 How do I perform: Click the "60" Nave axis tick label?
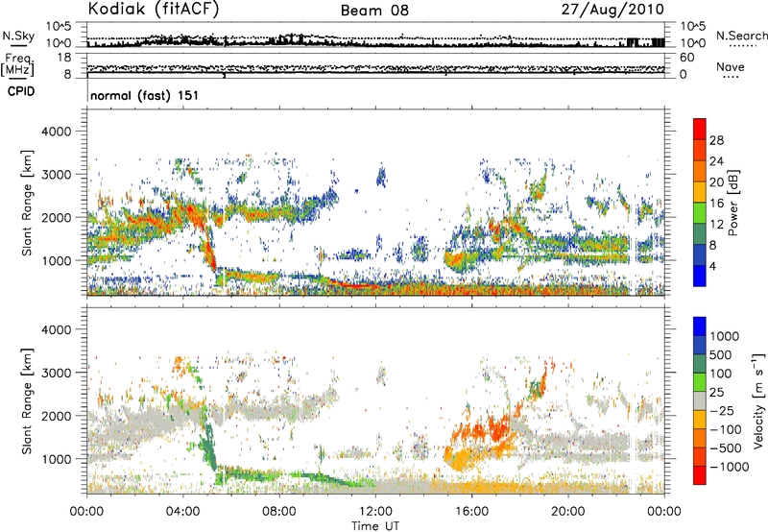[686, 58]
